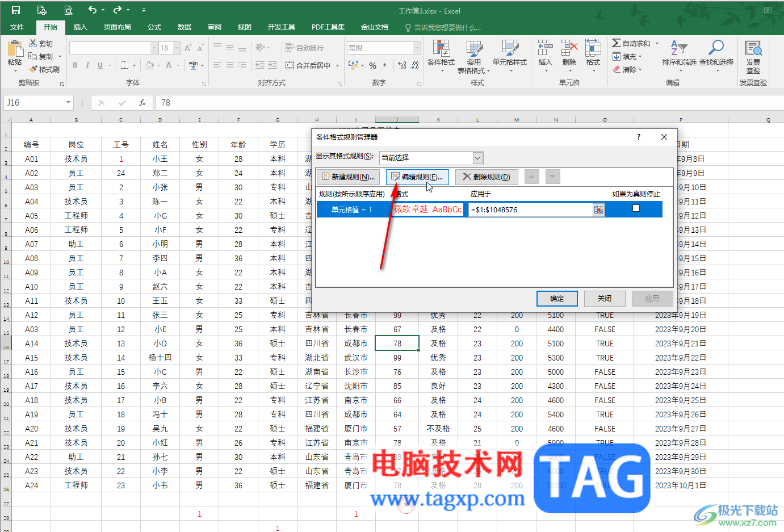Open the font size dropdown showing 18
Screen dimensions: 784x532
[177, 48]
